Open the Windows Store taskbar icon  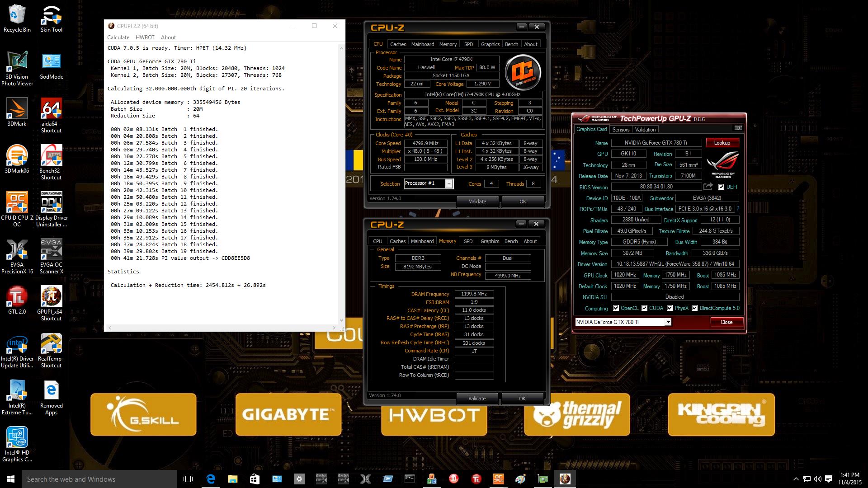[255, 479]
